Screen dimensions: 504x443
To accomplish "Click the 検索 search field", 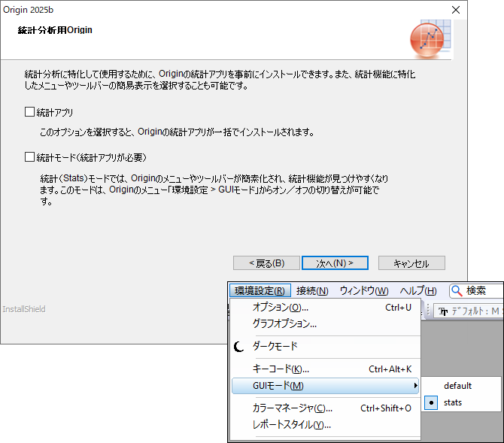I will point(476,291).
